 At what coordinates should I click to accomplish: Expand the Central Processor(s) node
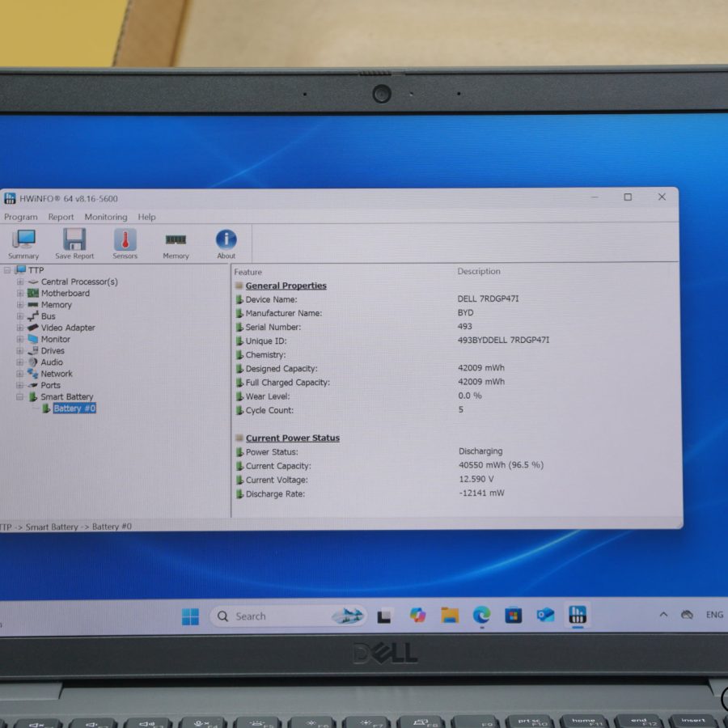tap(20, 281)
